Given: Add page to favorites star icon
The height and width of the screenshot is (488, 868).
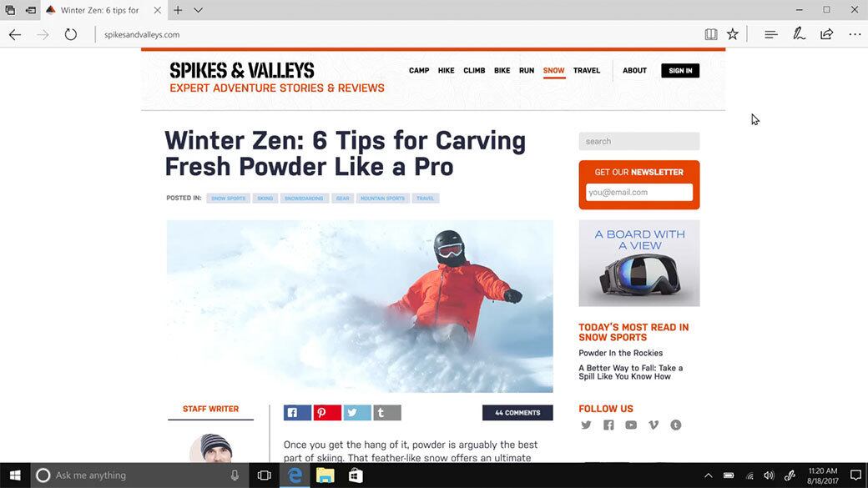Looking at the screenshot, I should 733,34.
